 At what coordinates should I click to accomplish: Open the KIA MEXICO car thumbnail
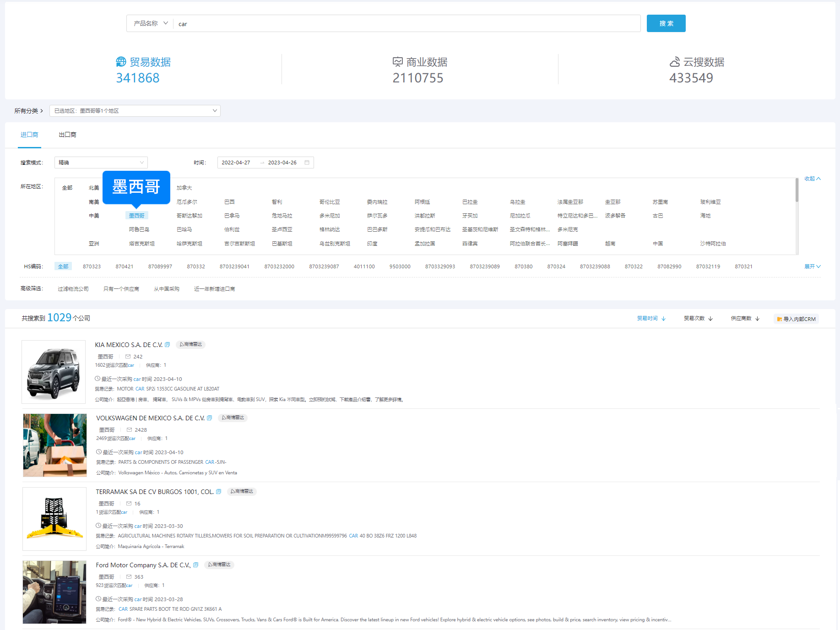54,372
